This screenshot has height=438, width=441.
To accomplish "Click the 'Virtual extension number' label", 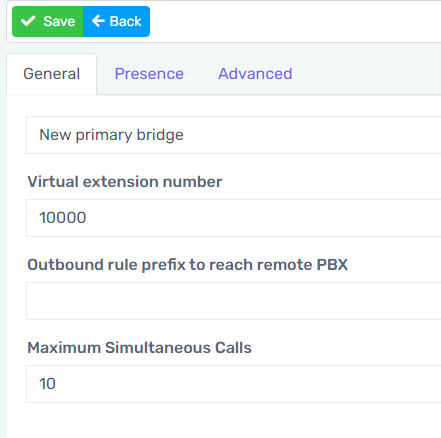I will click(125, 182).
